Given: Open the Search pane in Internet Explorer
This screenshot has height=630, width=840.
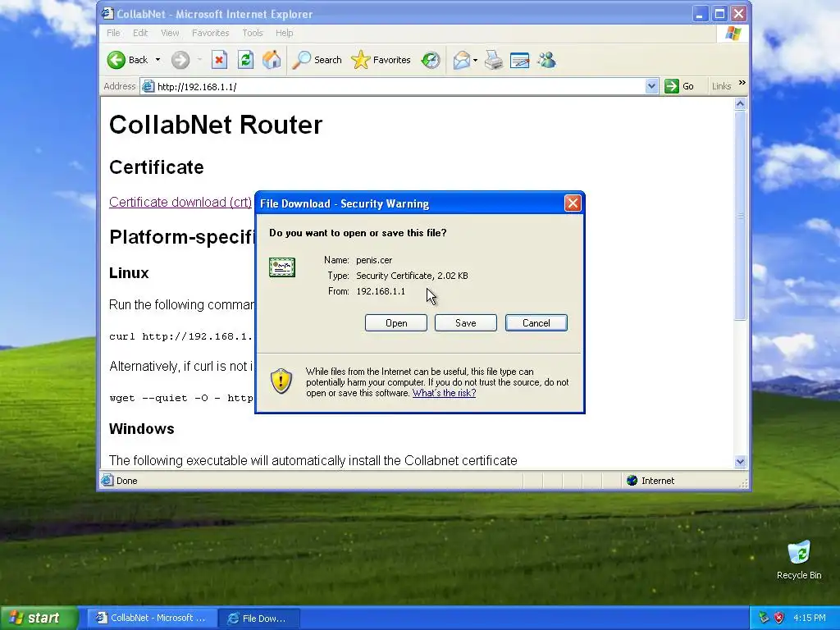Looking at the screenshot, I should (317, 60).
